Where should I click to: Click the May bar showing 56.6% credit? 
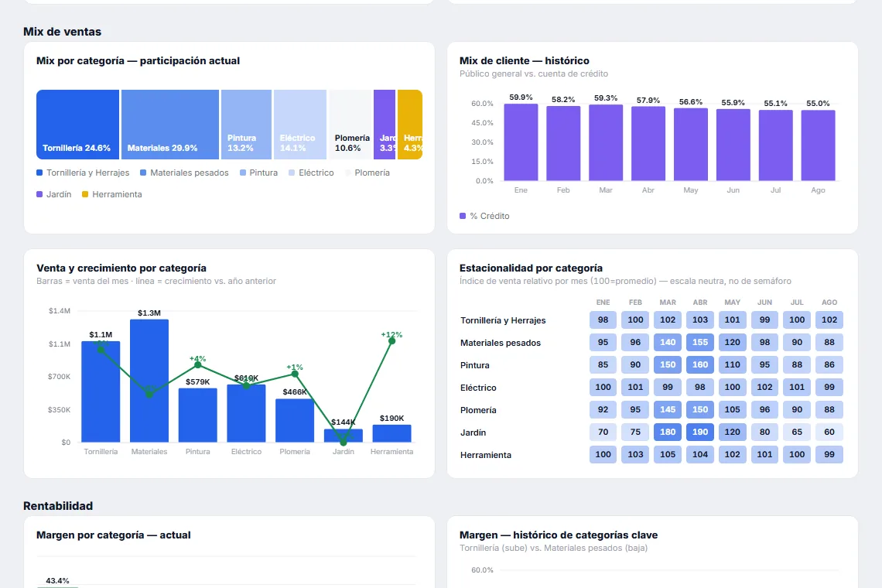pyautogui.click(x=691, y=145)
